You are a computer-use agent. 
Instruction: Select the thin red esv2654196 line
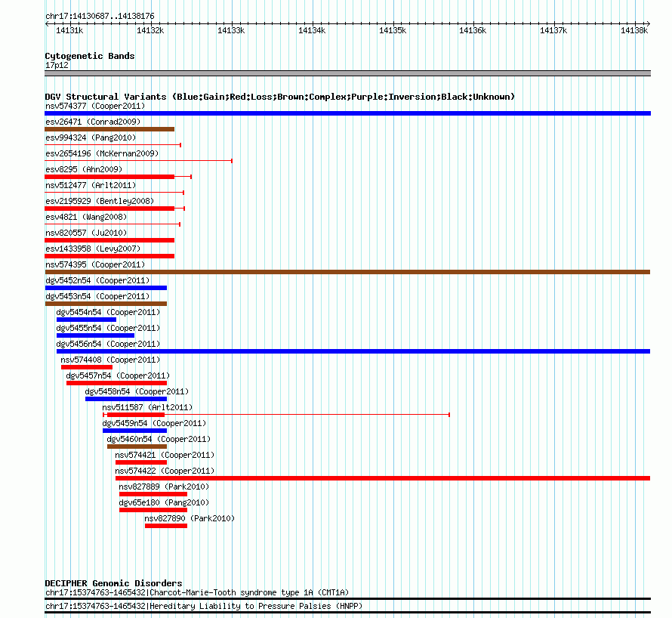coord(138,161)
